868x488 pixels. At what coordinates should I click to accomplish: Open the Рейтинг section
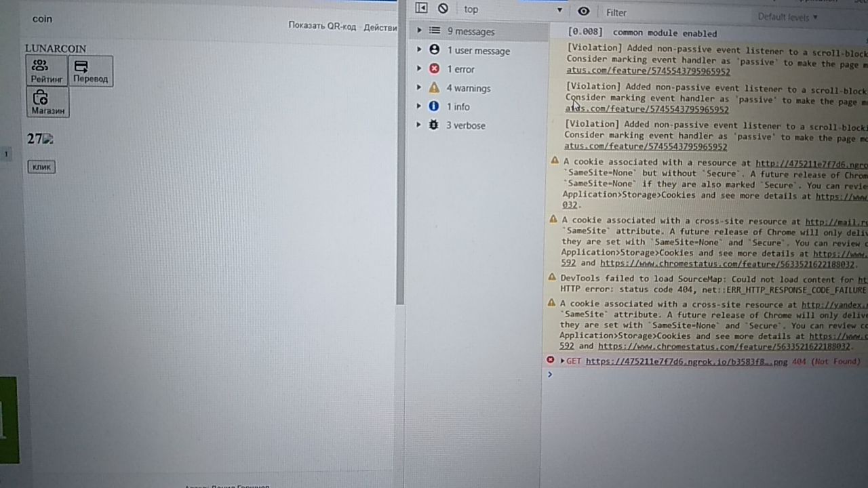[47, 70]
